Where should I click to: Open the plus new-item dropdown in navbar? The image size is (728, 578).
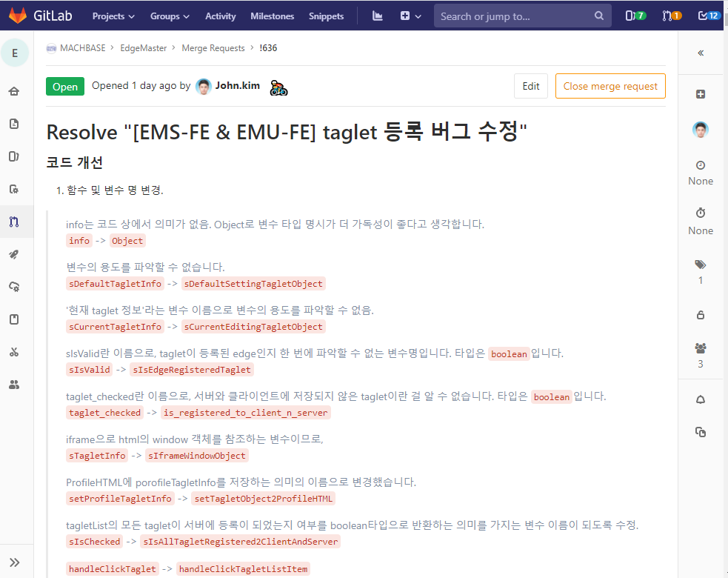[410, 16]
